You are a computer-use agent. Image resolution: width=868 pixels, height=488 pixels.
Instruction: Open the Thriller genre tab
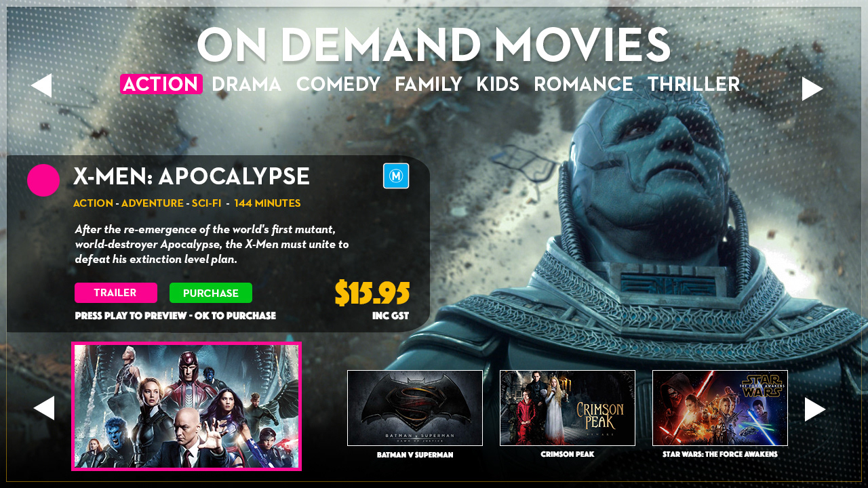(694, 84)
